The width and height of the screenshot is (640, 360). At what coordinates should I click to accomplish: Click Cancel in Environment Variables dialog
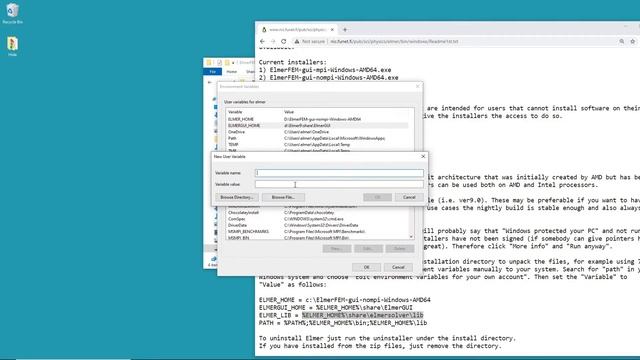tap(398, 267)
